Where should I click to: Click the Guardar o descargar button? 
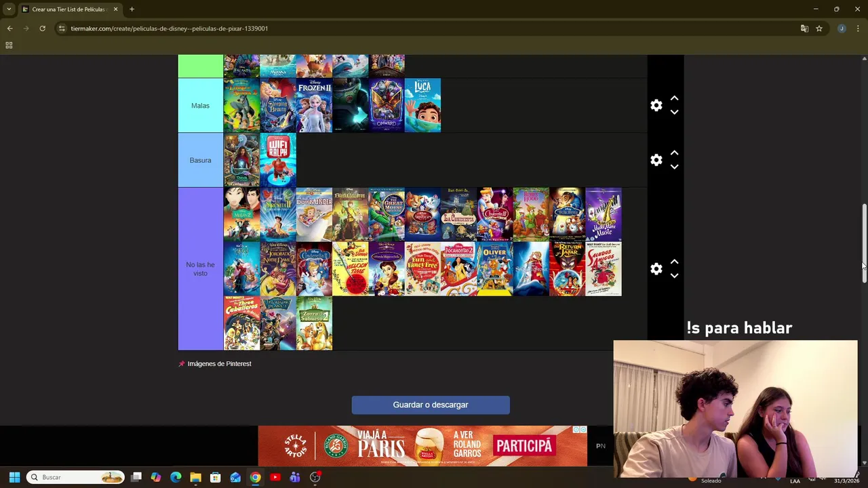[431, 405]
